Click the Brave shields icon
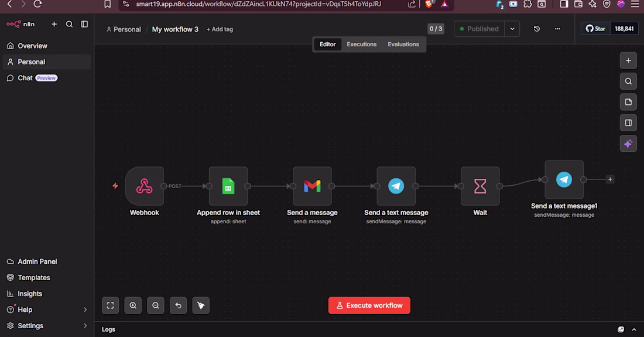The width and height of the screenshot is (644, 337). 429,4
